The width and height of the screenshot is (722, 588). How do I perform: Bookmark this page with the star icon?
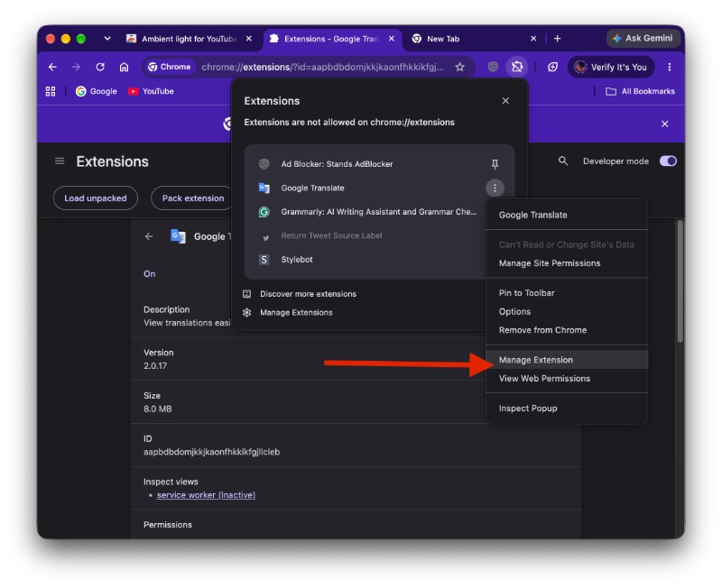(x=459, y=67)
